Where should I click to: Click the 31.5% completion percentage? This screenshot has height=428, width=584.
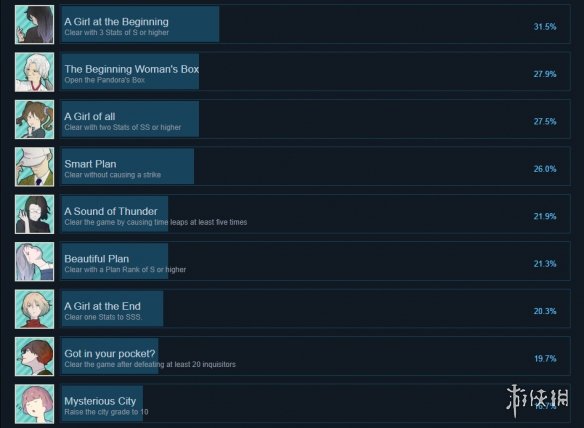pyautogui.click(x=545, y=26)
